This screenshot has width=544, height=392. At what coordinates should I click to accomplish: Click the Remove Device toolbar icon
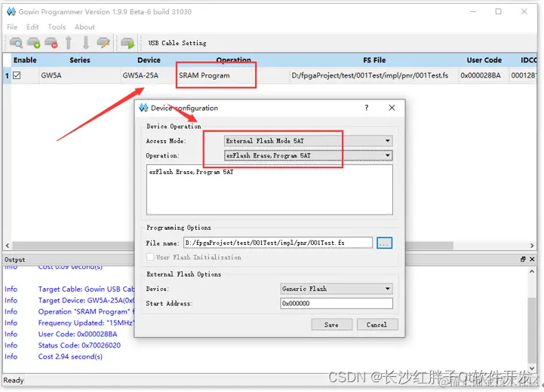(51, 43)
